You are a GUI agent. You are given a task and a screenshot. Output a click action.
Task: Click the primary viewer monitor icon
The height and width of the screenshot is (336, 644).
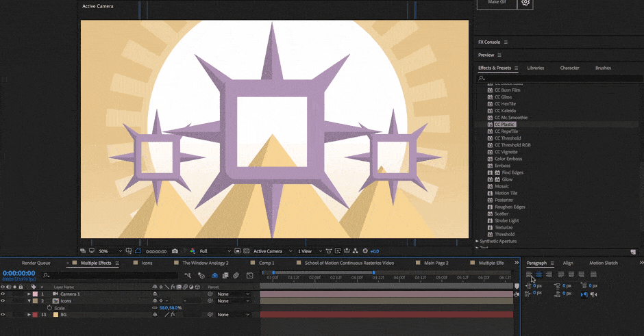tap(92, 251)
